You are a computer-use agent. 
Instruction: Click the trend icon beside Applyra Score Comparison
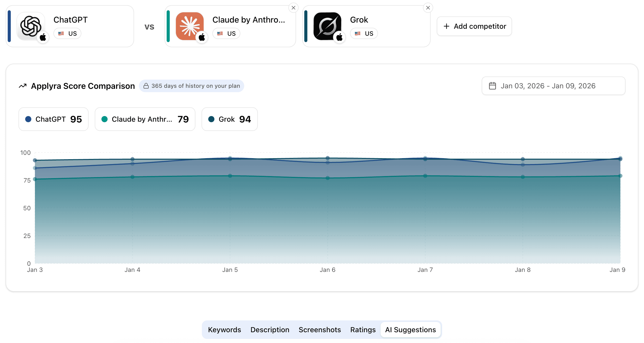pos(23,86)
